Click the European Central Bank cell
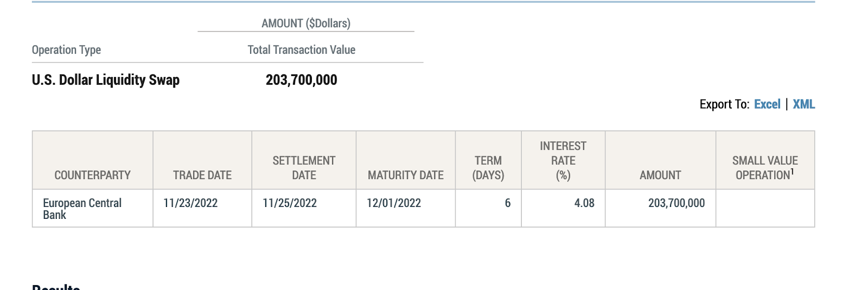The image size is (868, 290). coord(82,209)
